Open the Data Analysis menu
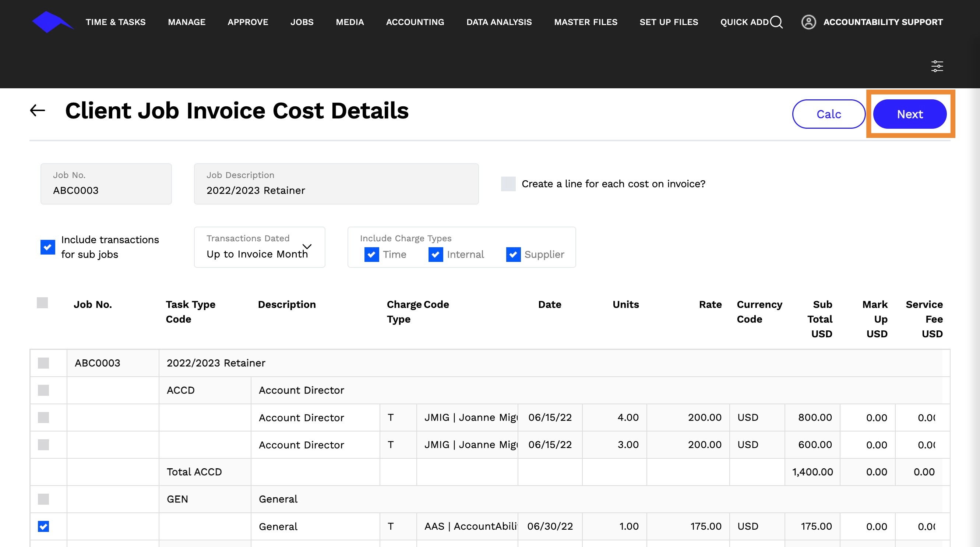The image size is (980, 547). pos(499,22)
